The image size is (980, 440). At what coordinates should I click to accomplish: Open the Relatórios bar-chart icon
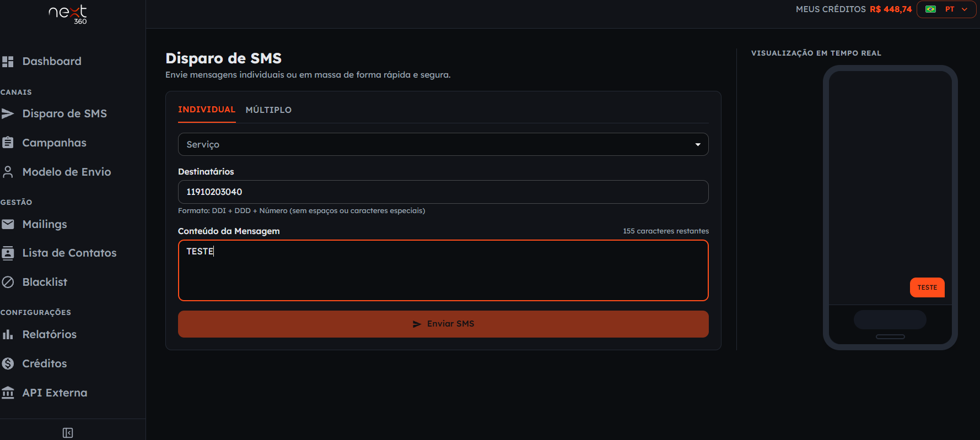click(8, 334)
